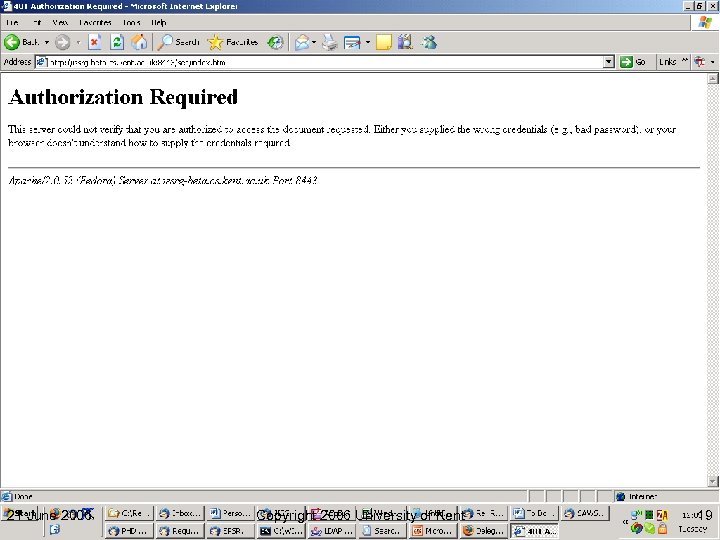Screen dimensions: 720x540
Task: Switch to the To Do Word taskbar window
Action: coord(533,513)
